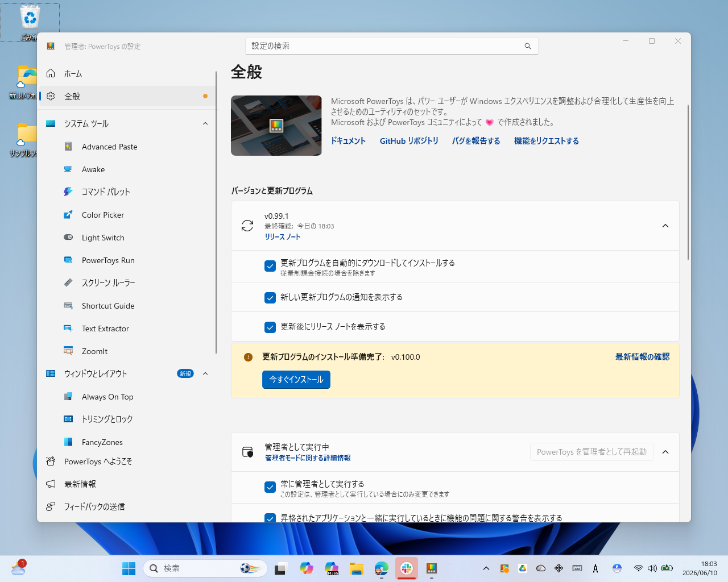Click the update refresh arrows icon
Image resolution: width=728 pixels, height=582 pixels.
pyautogui.click(x=247, y=226)
